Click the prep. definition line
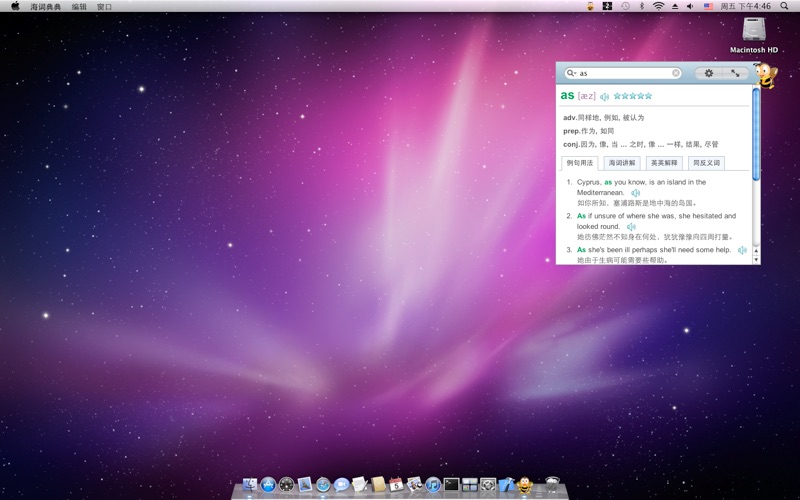The width and height of the screenshot is (800, 500). point(588,131)
